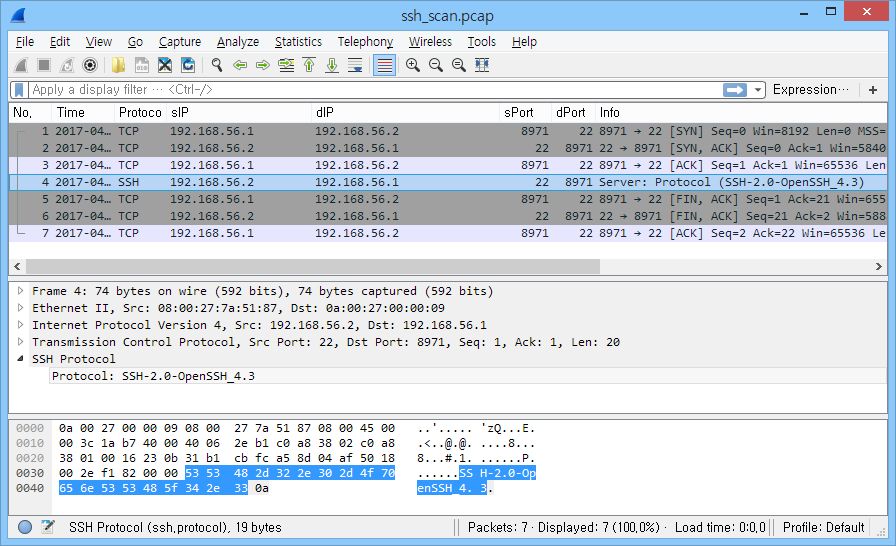Reload this capture file icon

[x=188, y=65]
